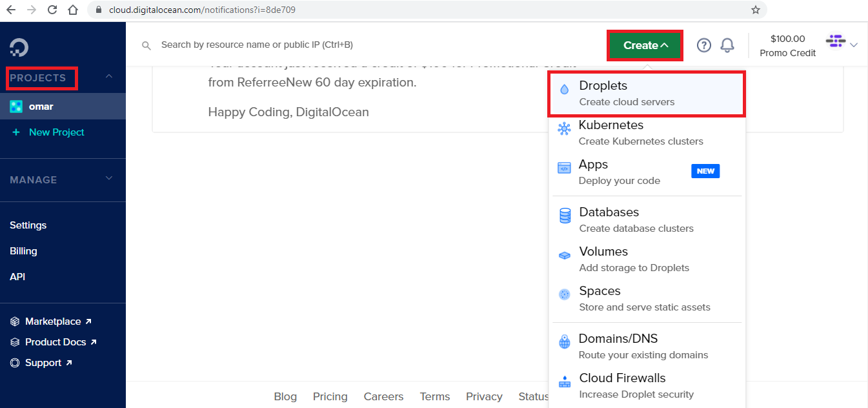Select Droplets from the Create menu
The image size is (868, 408).
pyautogui.click(x=647, y=94)
